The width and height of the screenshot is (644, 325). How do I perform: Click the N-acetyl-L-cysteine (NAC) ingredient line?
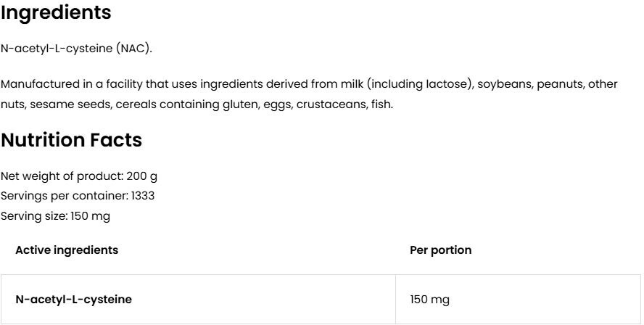76,49
